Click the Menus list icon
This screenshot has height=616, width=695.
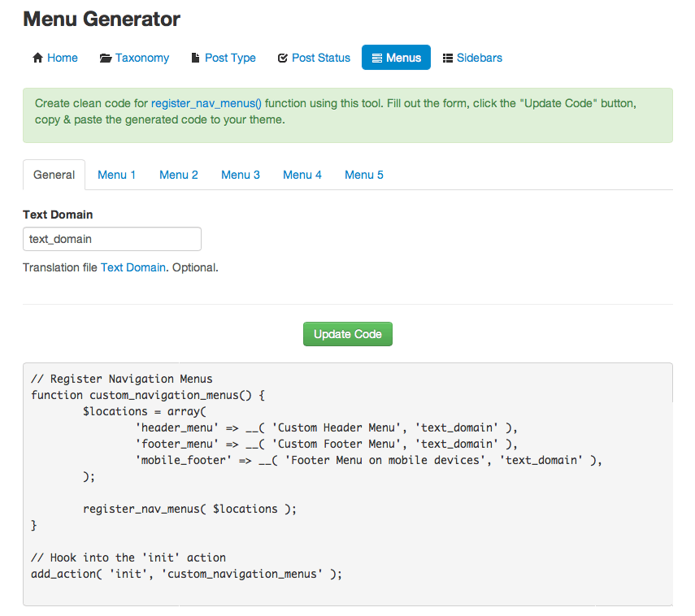point(376,58)
